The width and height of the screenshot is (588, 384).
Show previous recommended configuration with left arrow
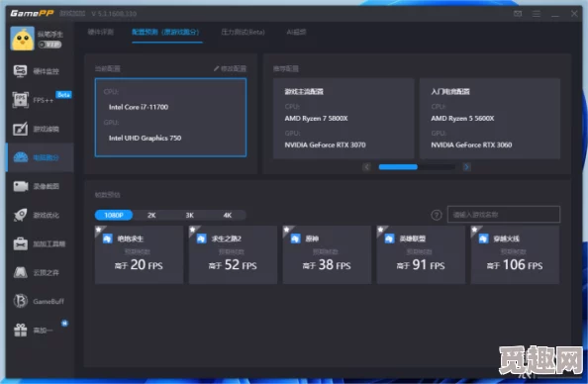coord(366,167)
